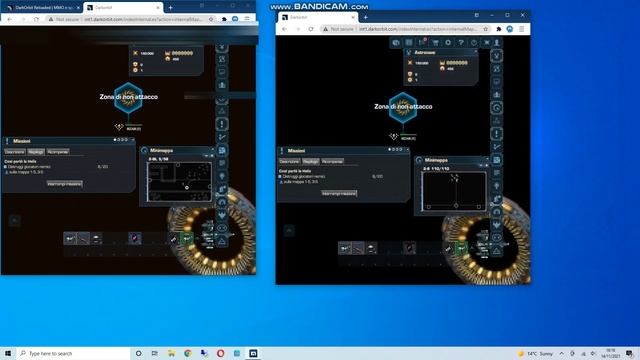Tick 'Distruggi giocatori nemici' objective box in left game
Image resolution: width=640 pixels, height=360 pixels.
(5, 167)
